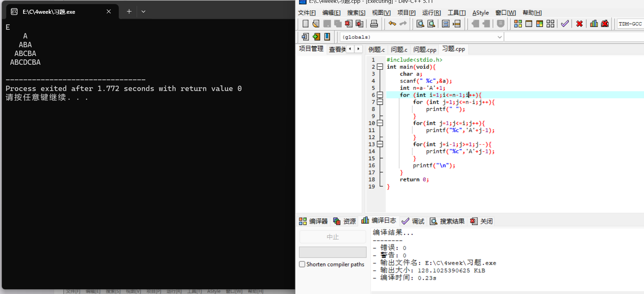
Task: Click the 中止 abort button
Action: (x=333, y=237)
